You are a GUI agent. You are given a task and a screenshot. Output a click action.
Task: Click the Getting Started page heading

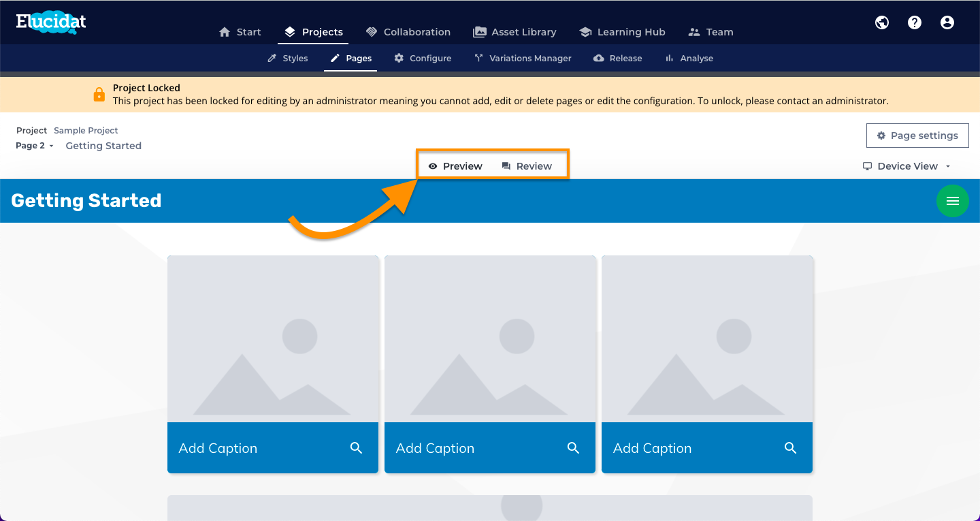click(86, 201)
